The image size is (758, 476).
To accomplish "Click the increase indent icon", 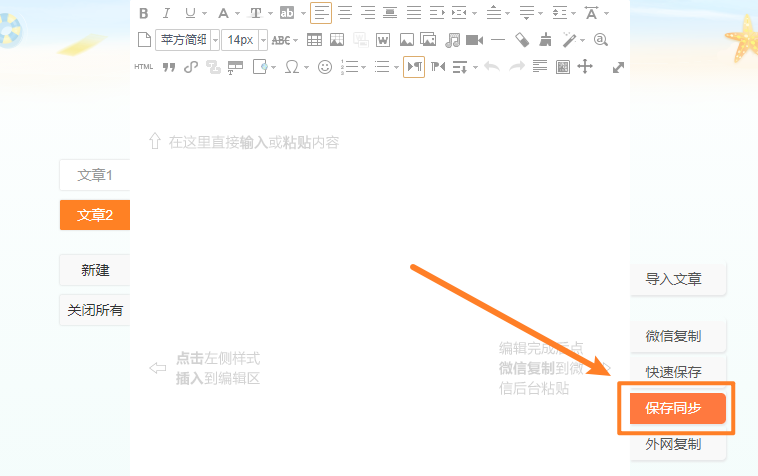I will tap(437, 13).
